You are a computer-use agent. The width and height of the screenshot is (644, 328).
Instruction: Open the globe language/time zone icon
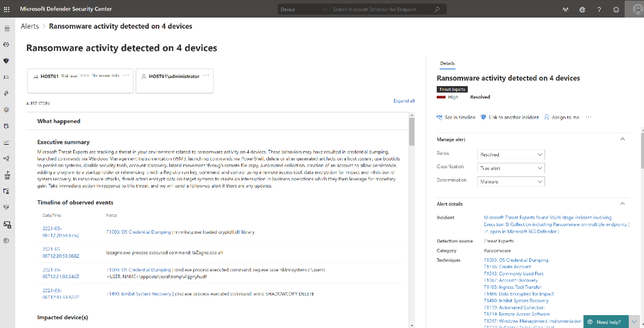coord(583,9)
